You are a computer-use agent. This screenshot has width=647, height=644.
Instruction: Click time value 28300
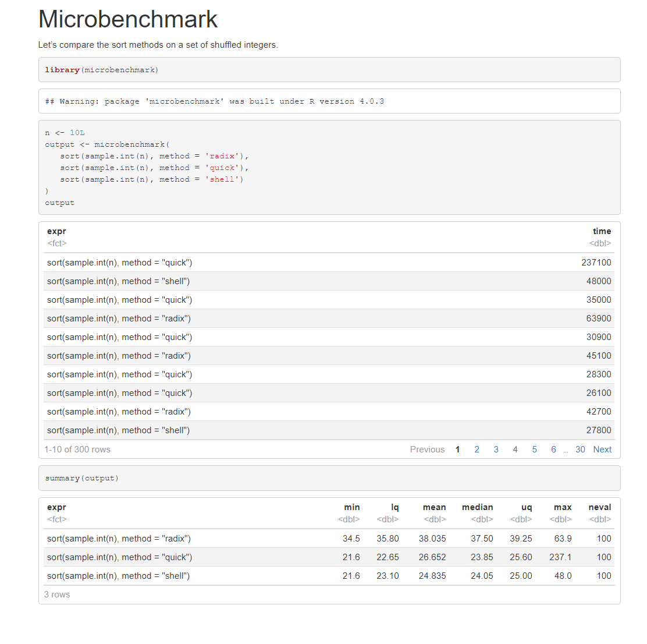coord(599,374)
